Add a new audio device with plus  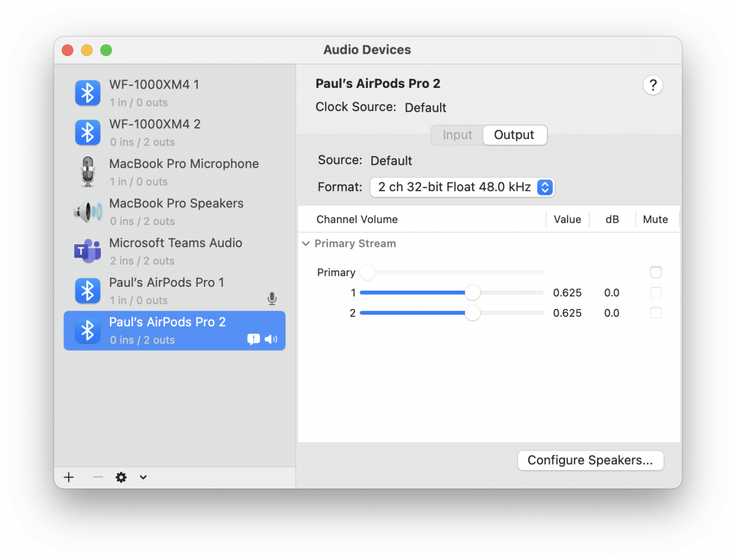[x=69, y=477]
